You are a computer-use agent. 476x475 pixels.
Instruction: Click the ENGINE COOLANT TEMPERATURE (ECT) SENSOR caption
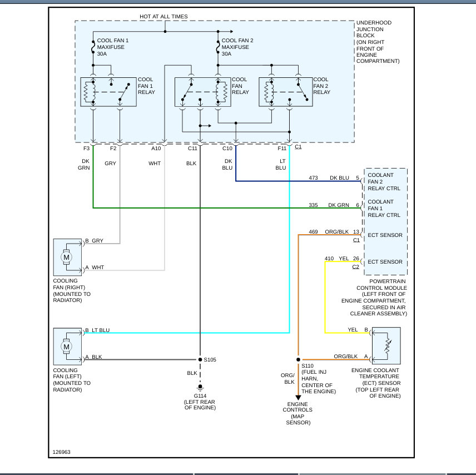tap(376, 383)
